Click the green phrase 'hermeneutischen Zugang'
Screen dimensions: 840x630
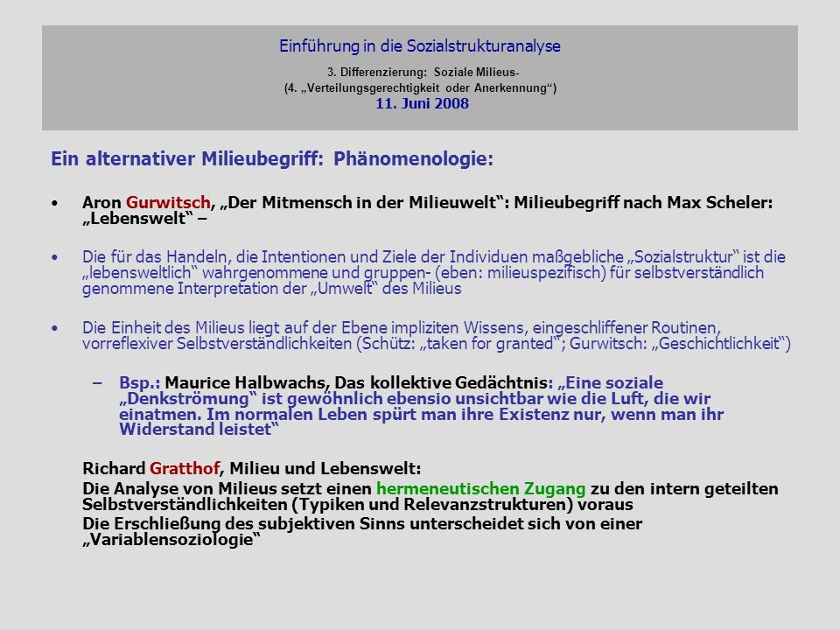(480, 489)
